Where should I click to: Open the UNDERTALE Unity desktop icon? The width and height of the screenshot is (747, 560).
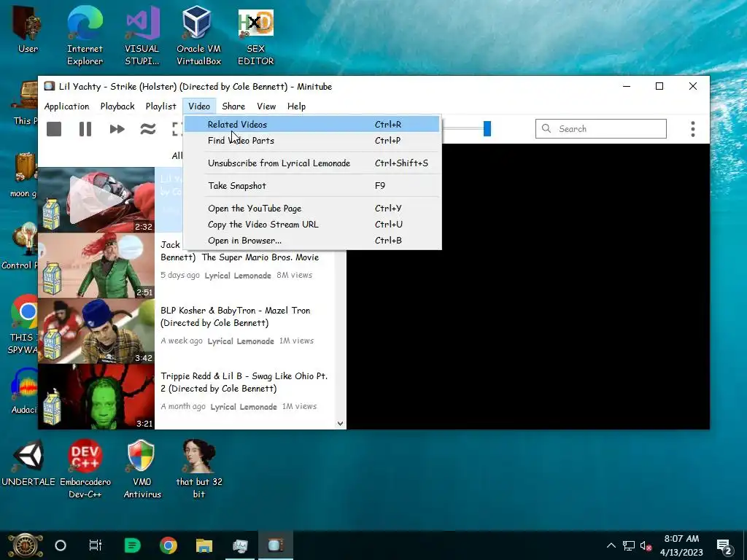click(28, 463)
